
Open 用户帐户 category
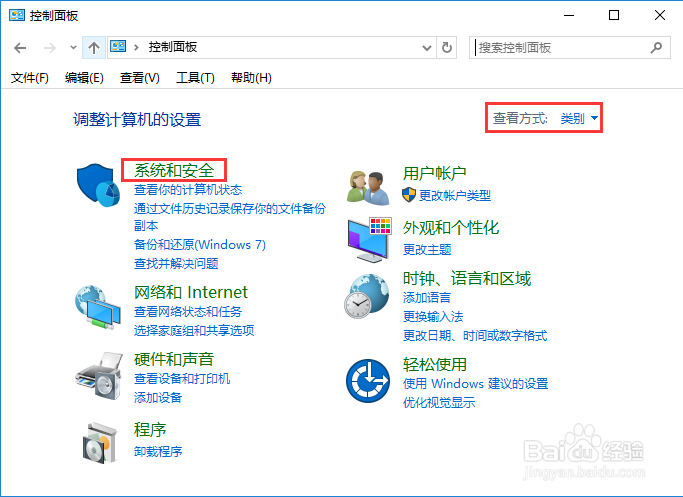[x=434, y=173]
